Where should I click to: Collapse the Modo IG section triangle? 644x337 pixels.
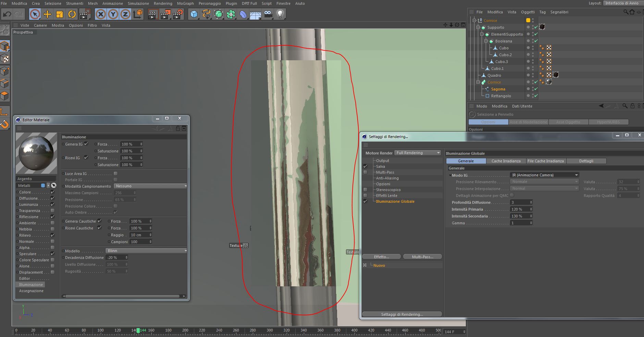(450, 175)
